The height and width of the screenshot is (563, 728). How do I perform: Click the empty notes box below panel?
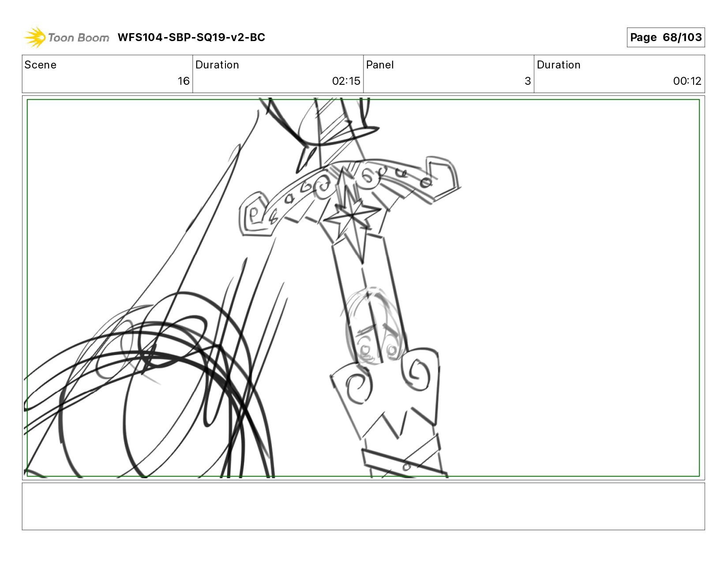[x=363, y=506]
